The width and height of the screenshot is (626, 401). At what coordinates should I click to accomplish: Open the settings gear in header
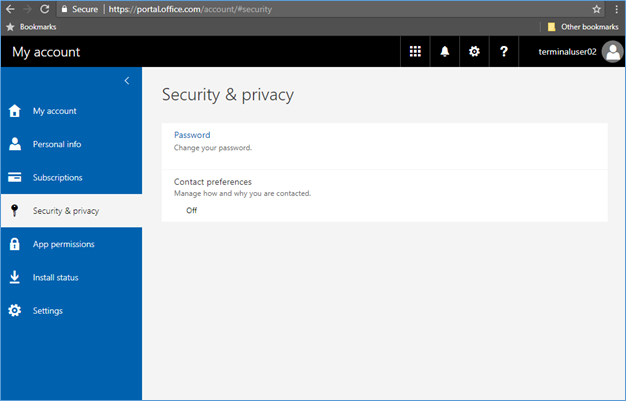click(474, 52)
